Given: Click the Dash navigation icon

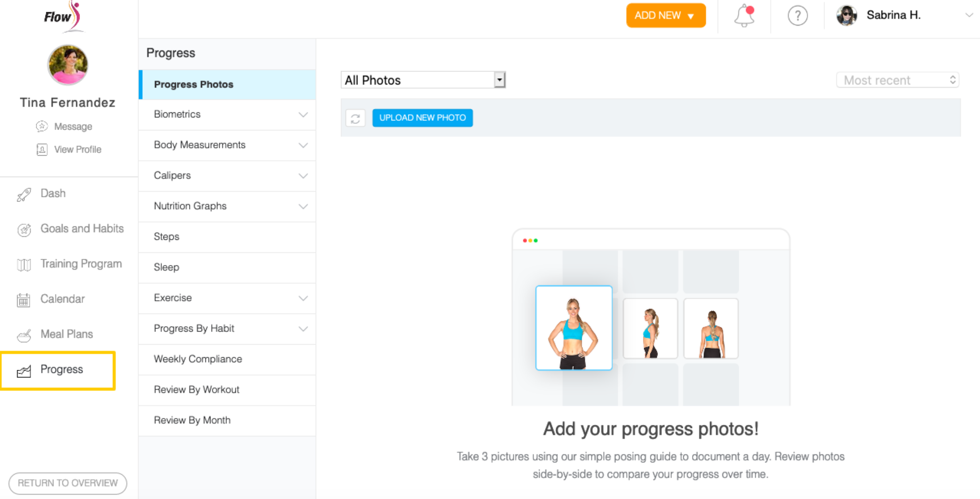Looking at the screenshot, I should click(24, 193).
